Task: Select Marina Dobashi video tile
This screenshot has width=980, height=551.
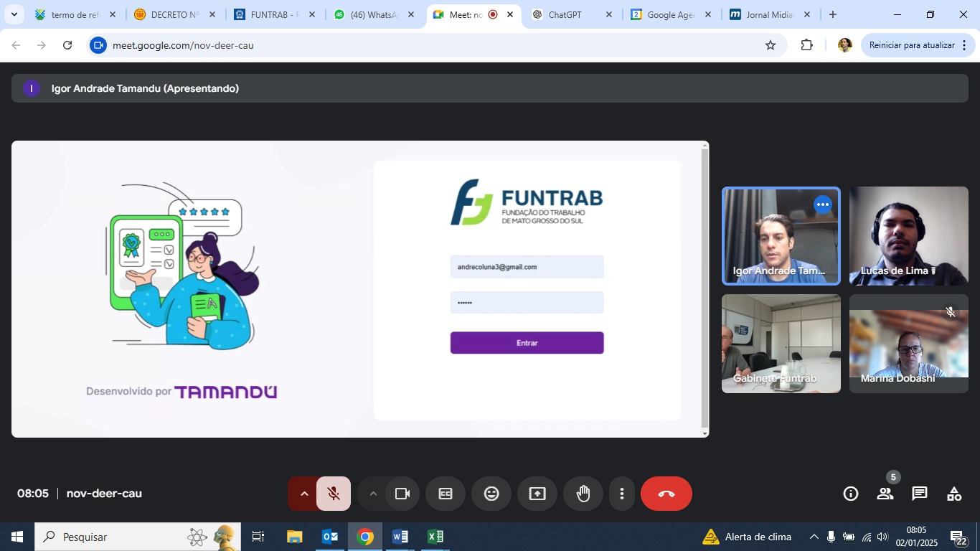Action: [x=909, y=344]
